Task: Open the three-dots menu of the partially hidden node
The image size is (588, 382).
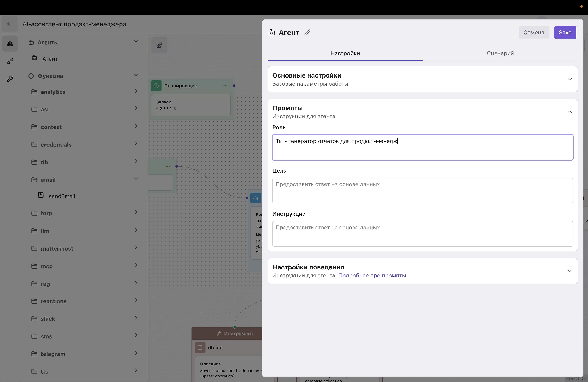Action: click(168, 166)
